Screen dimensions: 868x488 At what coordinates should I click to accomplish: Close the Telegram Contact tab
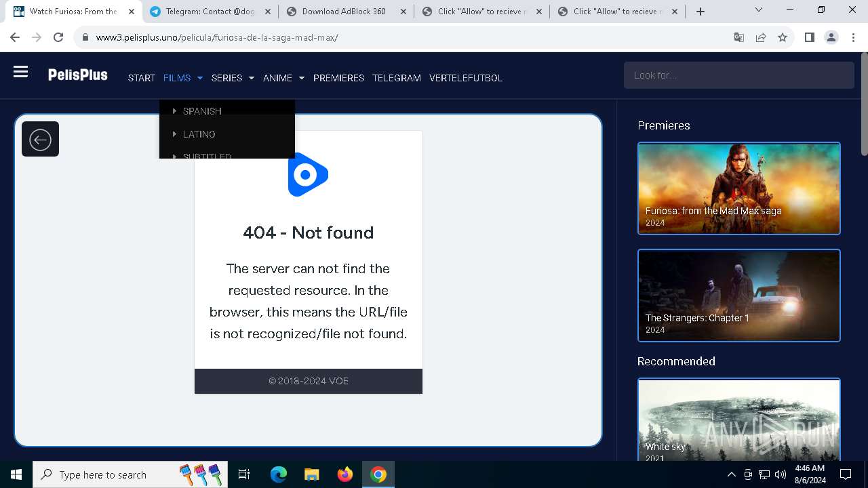pyautogui.click(x=267, y=12)
